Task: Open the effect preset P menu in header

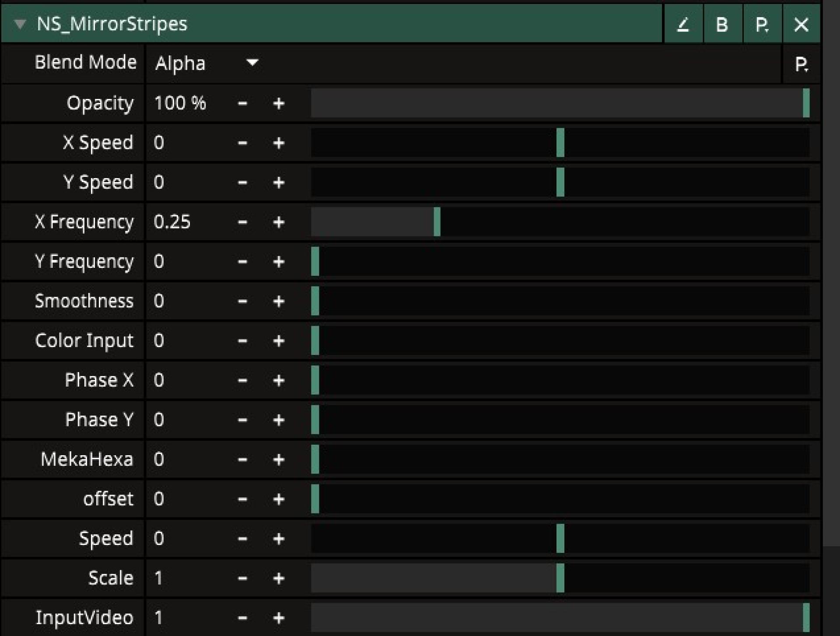Action: pyautogui.click(x=762, y=25)
